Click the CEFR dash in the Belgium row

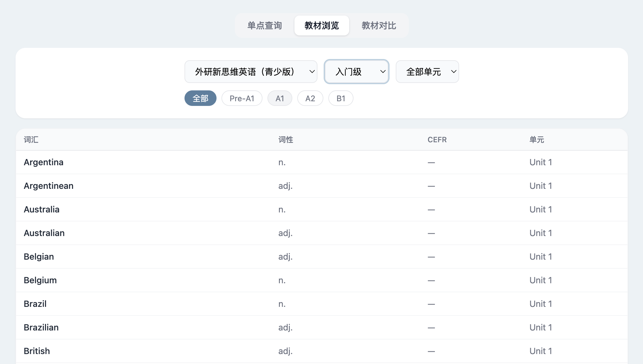coord(431,280)
